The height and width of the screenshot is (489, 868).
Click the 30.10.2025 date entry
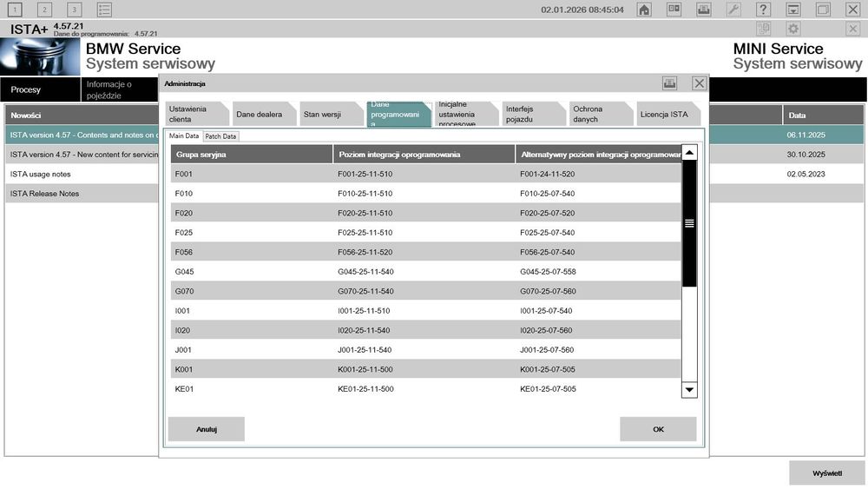pos(806,155)
